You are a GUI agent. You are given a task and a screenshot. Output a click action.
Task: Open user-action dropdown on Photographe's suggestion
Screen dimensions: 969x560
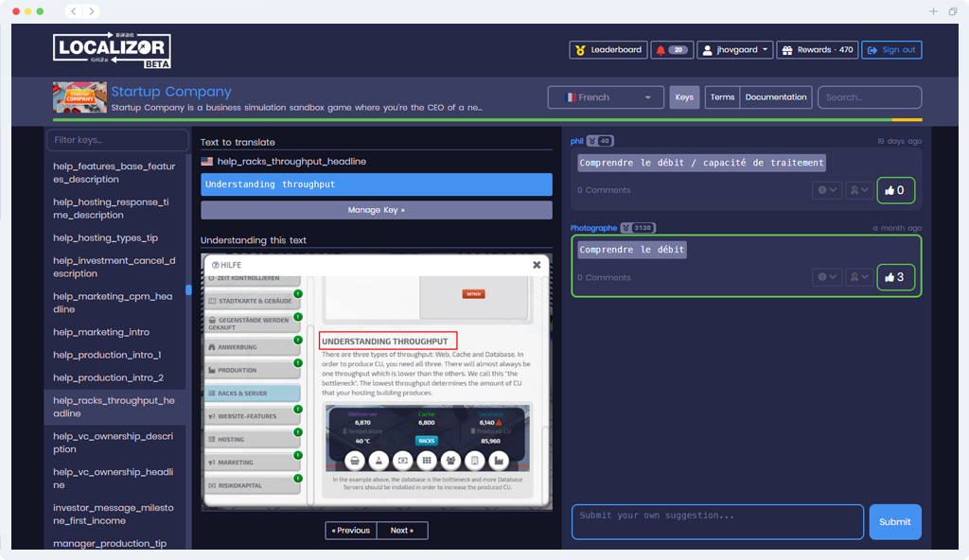(858, 277)
